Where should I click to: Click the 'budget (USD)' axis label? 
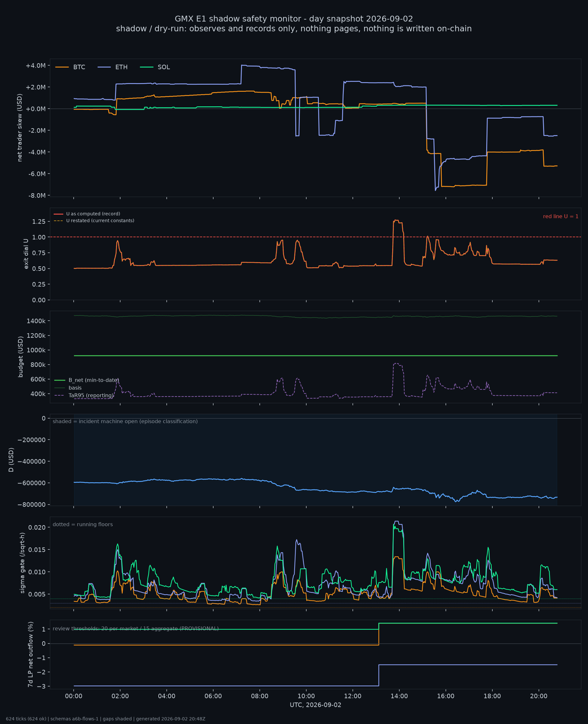click(x=21, y=357)
